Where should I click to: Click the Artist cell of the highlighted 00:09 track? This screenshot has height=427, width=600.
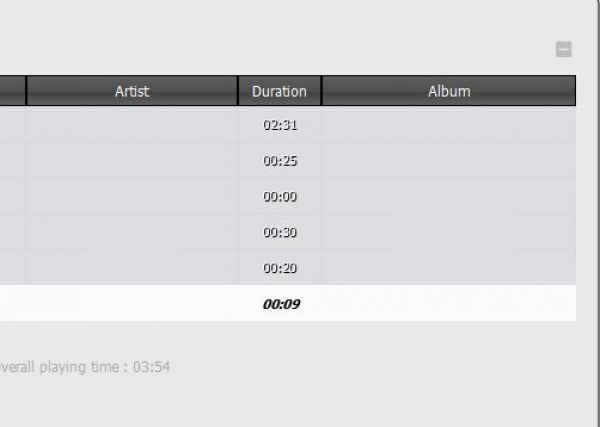coord(132,304)
